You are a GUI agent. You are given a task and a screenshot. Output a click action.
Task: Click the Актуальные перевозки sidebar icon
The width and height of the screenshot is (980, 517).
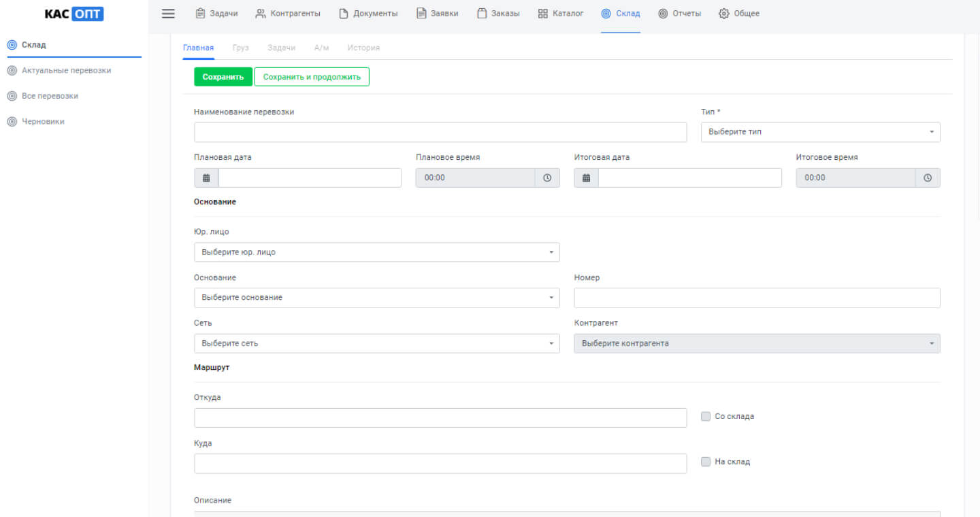[x=12, y=70]
